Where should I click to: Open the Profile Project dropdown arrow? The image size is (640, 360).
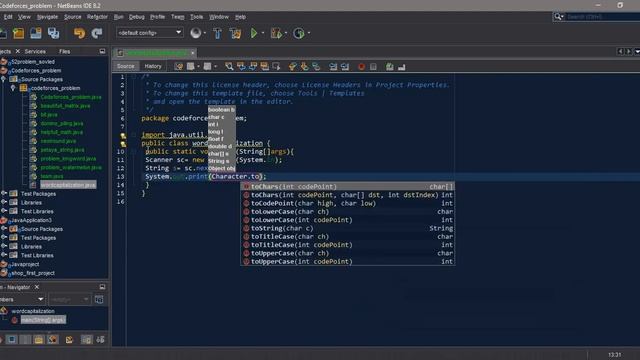[x=309, y=33]
